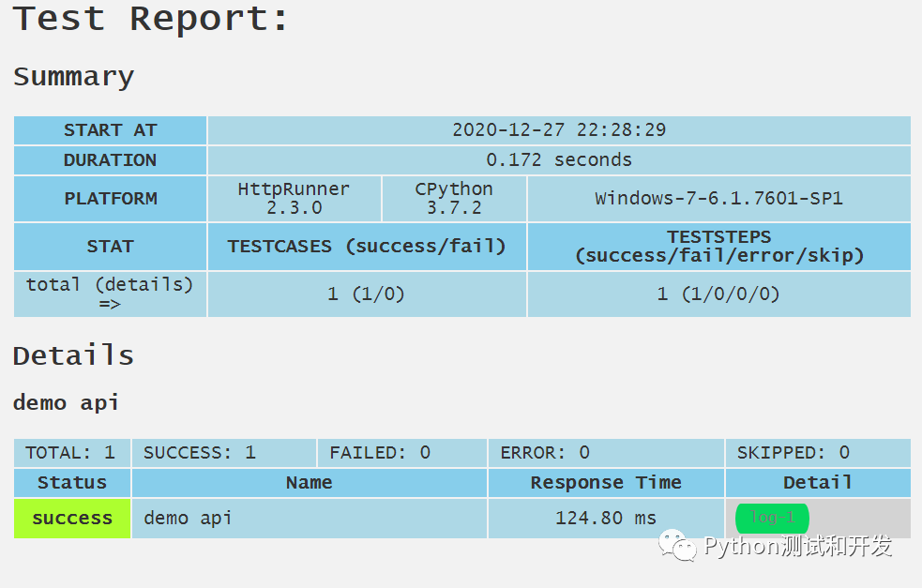Screen dimensions: 922x588
Task: Click the Detail column header
Action: [817, 483]
